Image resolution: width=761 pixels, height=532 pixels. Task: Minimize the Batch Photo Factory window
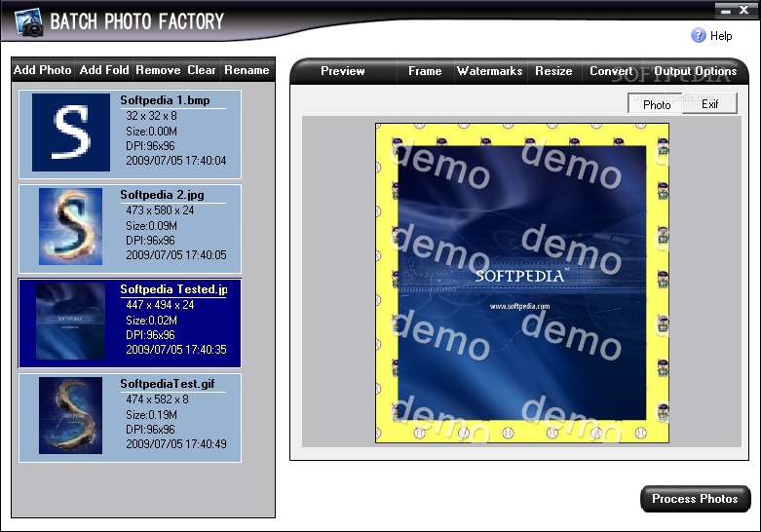[x=726, y=11]
